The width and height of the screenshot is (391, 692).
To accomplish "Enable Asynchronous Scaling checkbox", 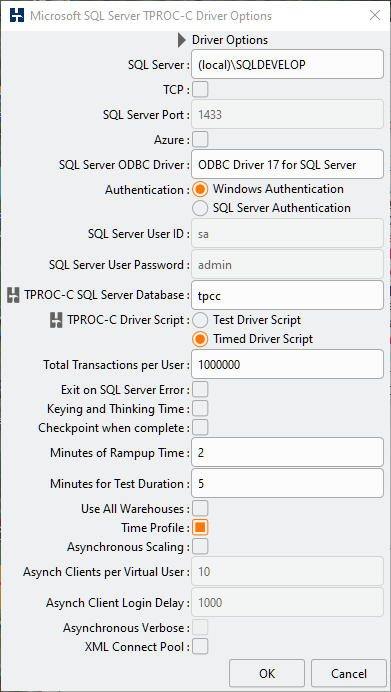I will (x=200, y=546).
